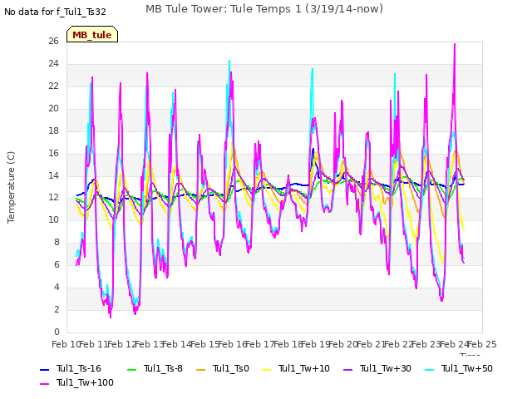
Task: Click the purple Tul1_Tw+30 legend swatch
Action: click(x=347, y=369)
